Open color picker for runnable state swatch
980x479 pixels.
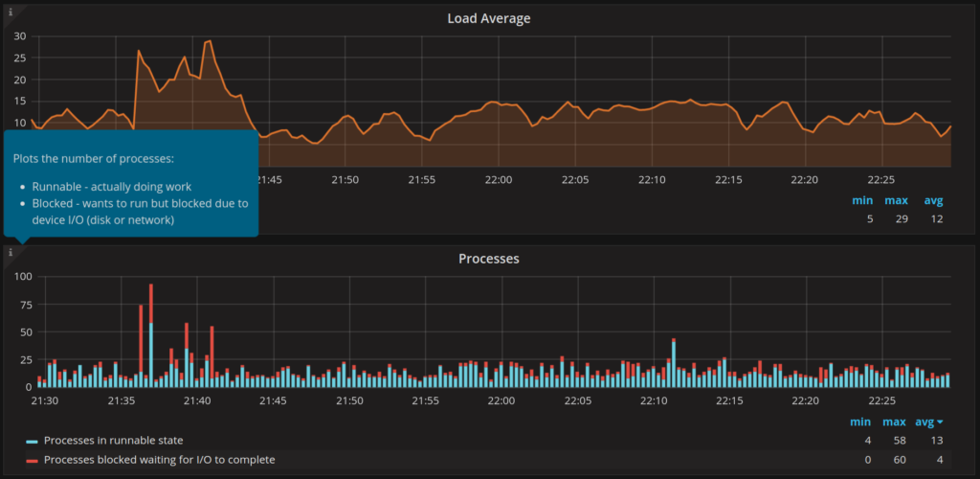pyautogui.click(x=33, y=441)
